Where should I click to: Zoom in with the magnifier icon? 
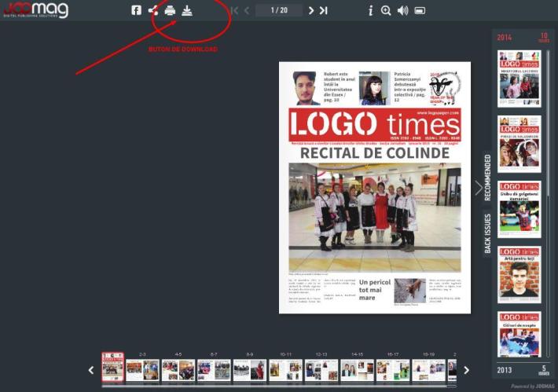pos(386,11)
